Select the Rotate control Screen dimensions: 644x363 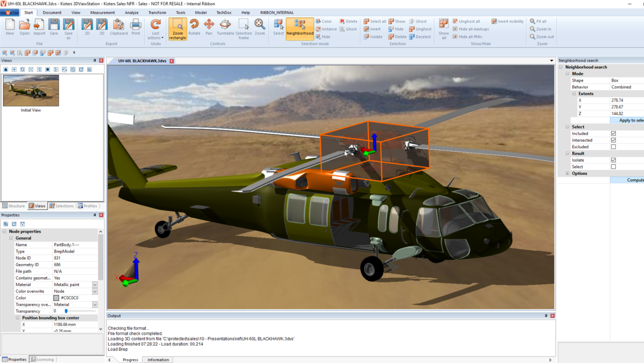tap(194, 27)
